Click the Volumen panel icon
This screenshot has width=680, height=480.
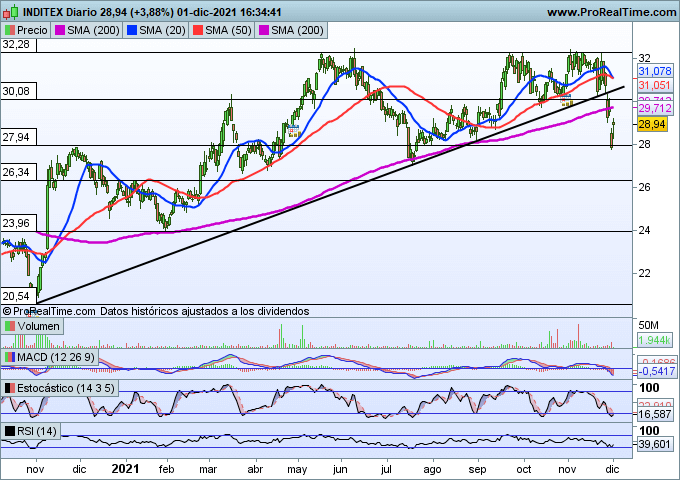tap(10, 326)
